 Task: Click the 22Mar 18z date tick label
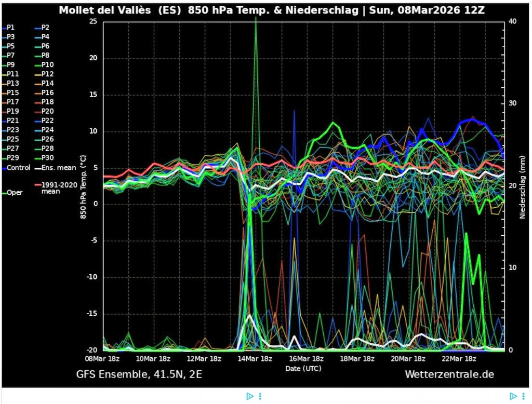pos(459,359)
